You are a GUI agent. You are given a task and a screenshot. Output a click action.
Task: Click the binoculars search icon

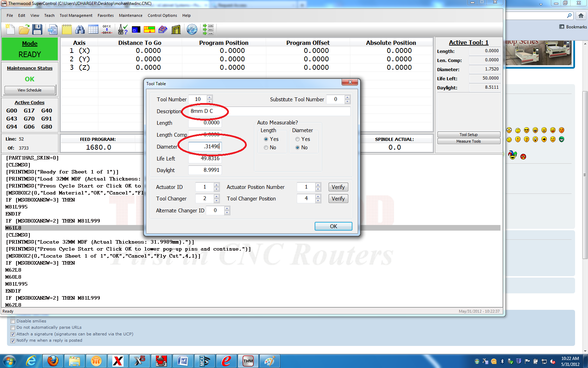tap(80, 29)
